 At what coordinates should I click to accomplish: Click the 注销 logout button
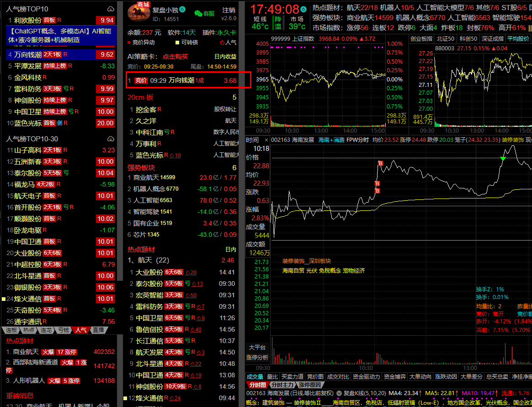coord(229,10)
